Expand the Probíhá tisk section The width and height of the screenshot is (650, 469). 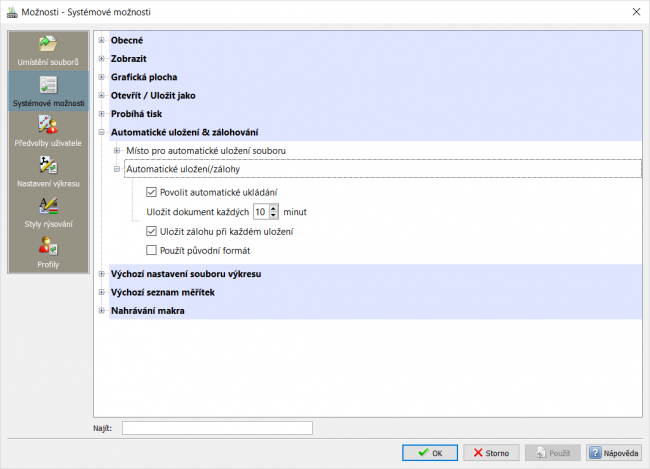[x=101, y=114]
